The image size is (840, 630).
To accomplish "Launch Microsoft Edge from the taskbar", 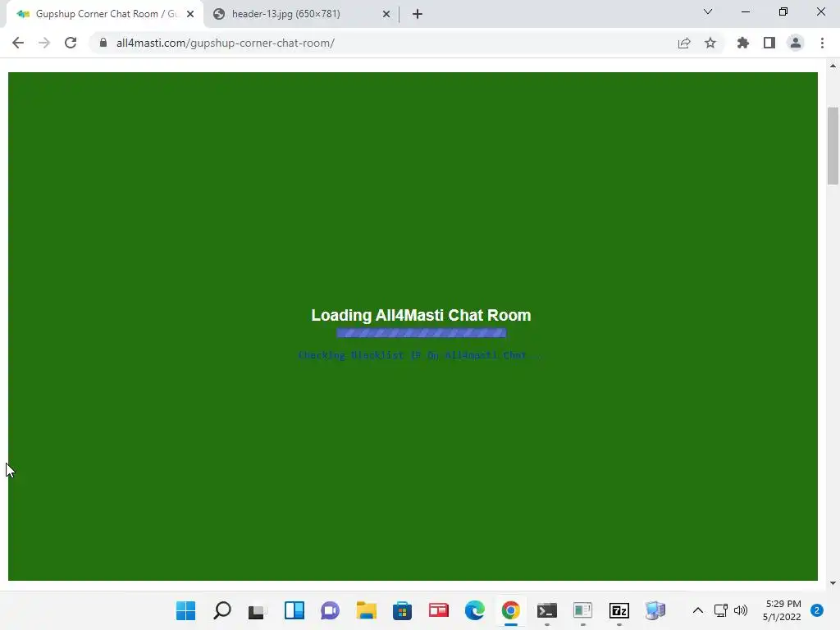I will (475, 610).
